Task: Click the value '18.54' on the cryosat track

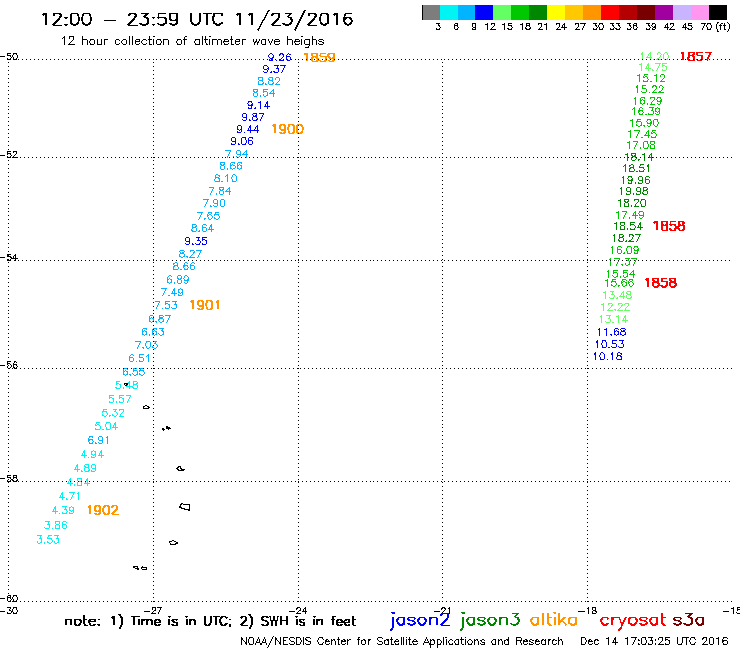Action: pos(628,226)
